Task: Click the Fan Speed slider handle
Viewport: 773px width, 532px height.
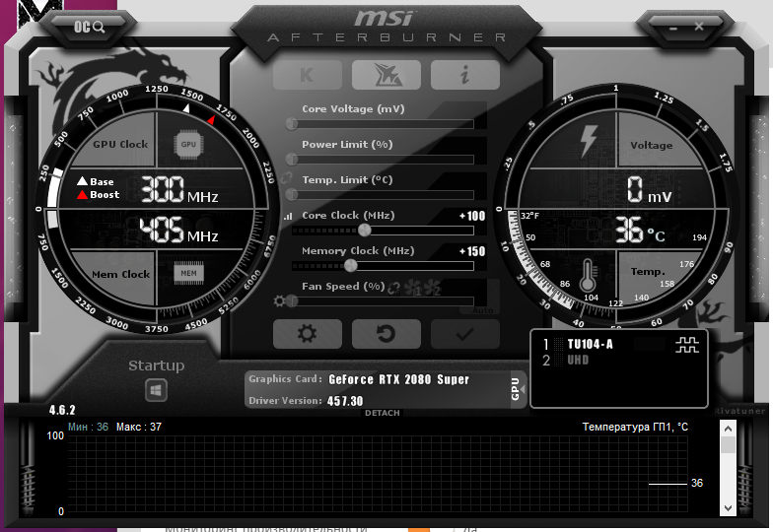Action: pyautogui.click(x=292, y=301)
